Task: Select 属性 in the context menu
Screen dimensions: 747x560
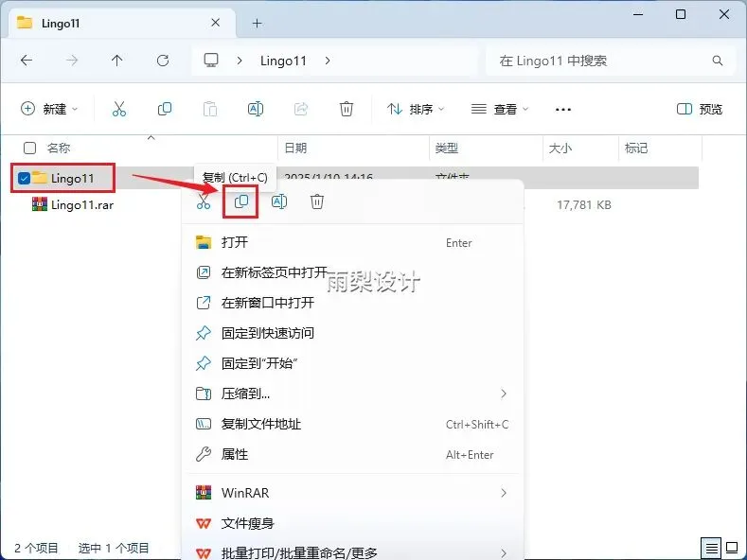Action: [x=352, y=454]
